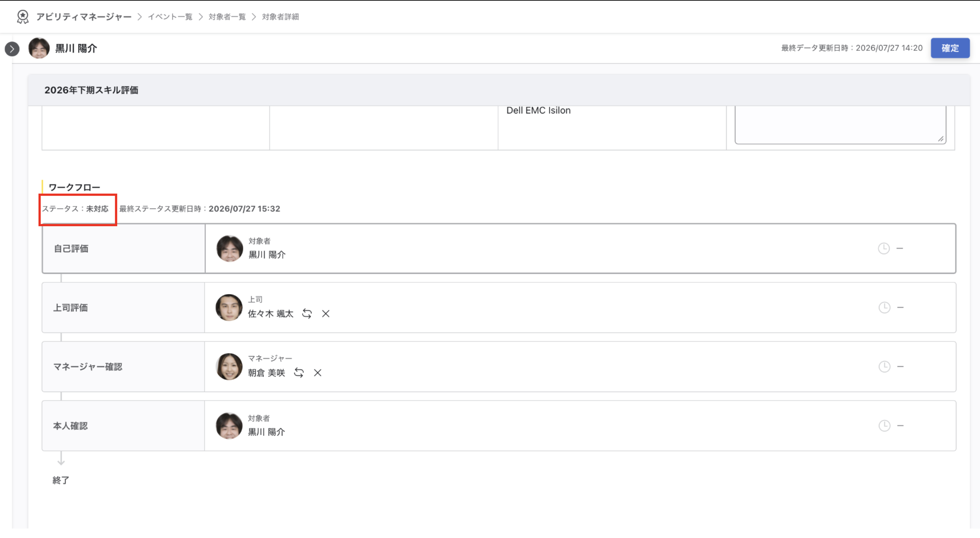This screenshot has height=538, width=980.
Task: Click the clock icon in 上司評価 row
Action: [x=885, y=307]
